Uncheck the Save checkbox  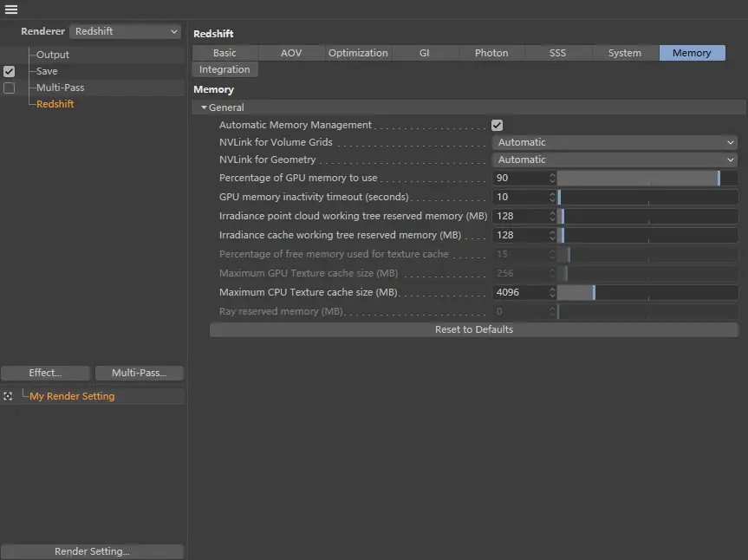pyautogui.click(x=10, y=71)
